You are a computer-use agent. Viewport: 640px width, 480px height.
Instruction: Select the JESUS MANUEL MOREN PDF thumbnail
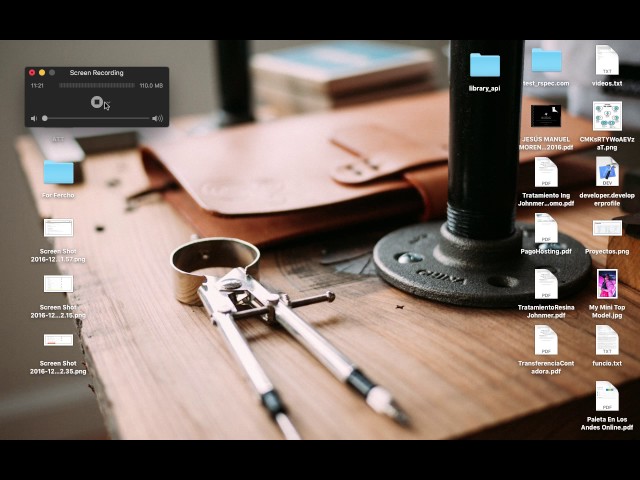545,116
